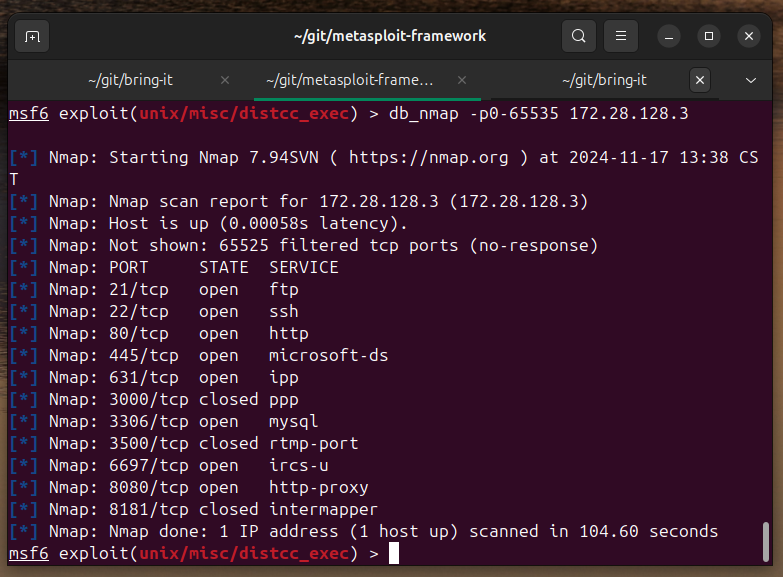Screen dimensions: 783x577
Task: Switch to last ~/git/bring-it tab
Action: click(x=604, y=80)
